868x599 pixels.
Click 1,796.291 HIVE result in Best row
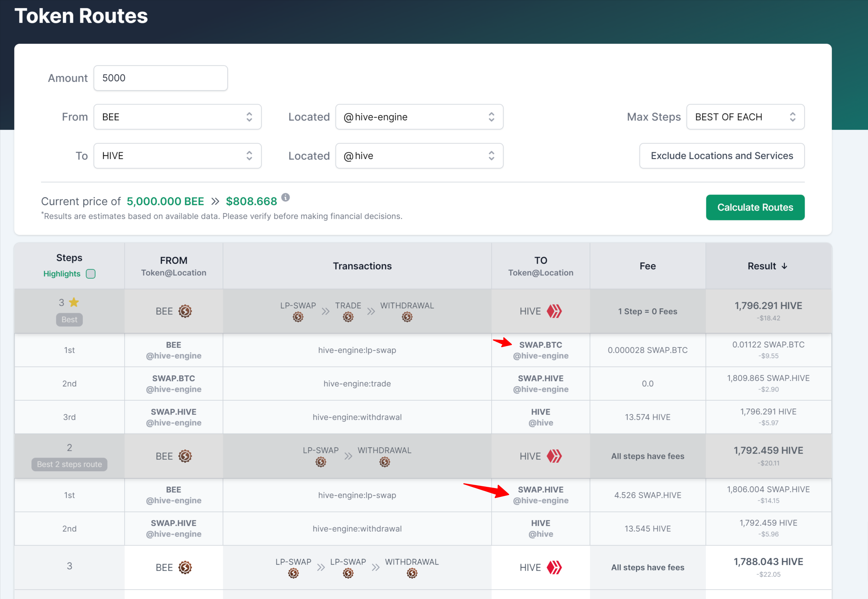point(768,311)
